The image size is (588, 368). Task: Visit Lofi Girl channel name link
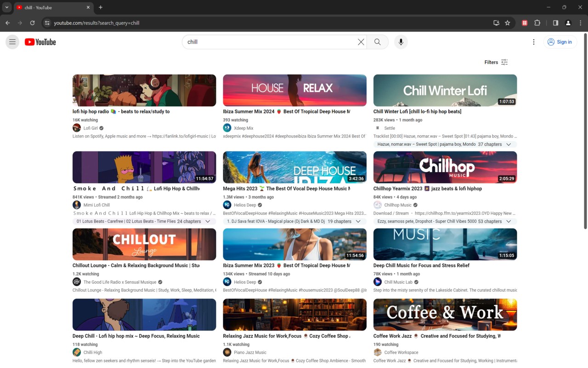(90, 128)
